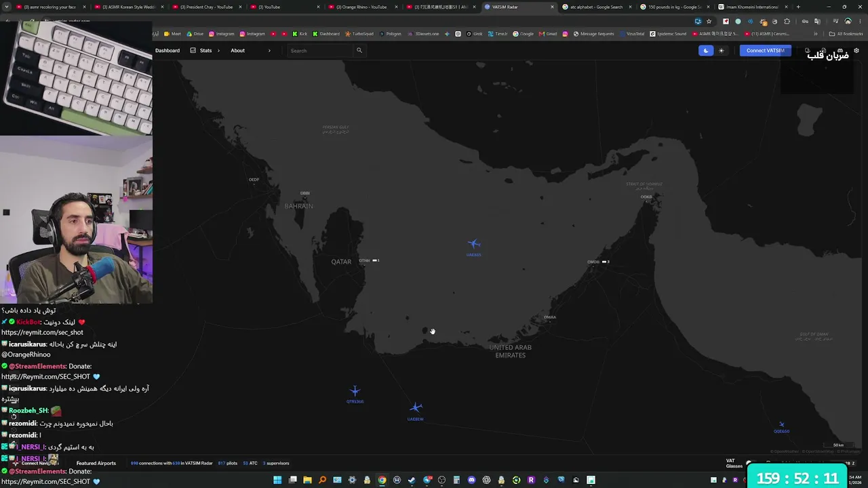Select the UAE81W aircraft icon

[x=416, y=407]
